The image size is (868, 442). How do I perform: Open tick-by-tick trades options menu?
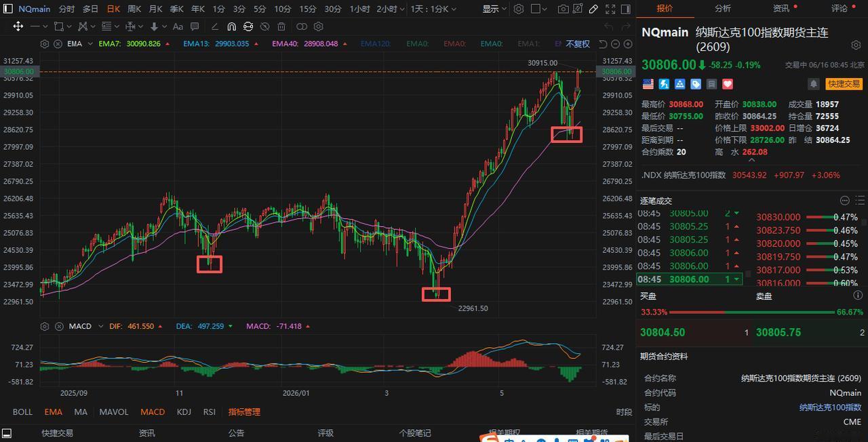845,201
